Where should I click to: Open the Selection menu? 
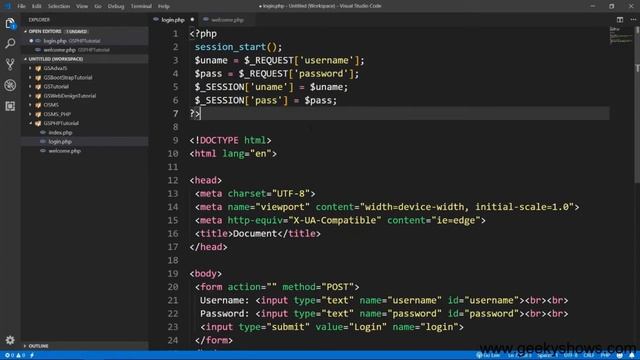(59, 6)
